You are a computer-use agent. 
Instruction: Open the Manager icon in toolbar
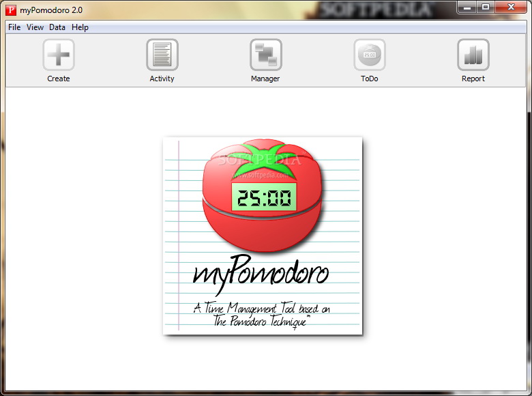(x=266, y=55)
